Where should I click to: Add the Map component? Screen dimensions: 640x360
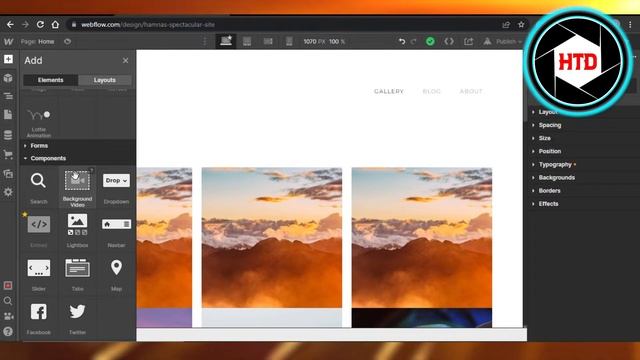116,274
